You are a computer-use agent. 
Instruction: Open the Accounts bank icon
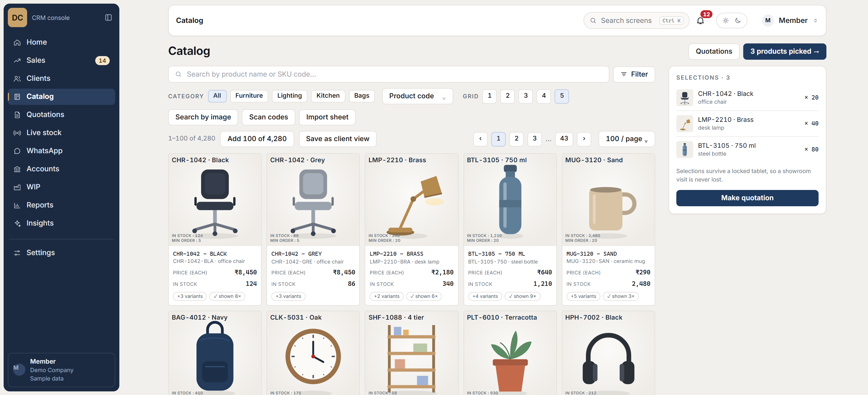[x=17, y=169]
